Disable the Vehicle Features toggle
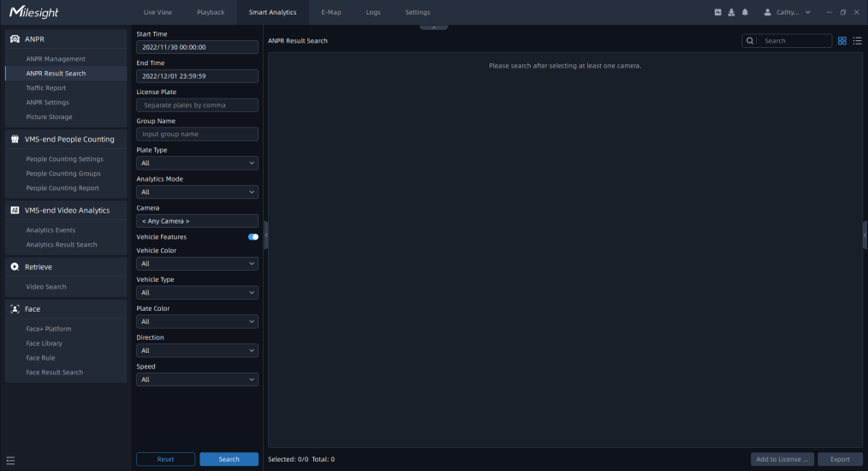The width and height of the screenshot is (868, 471). [x=253, y=237]
